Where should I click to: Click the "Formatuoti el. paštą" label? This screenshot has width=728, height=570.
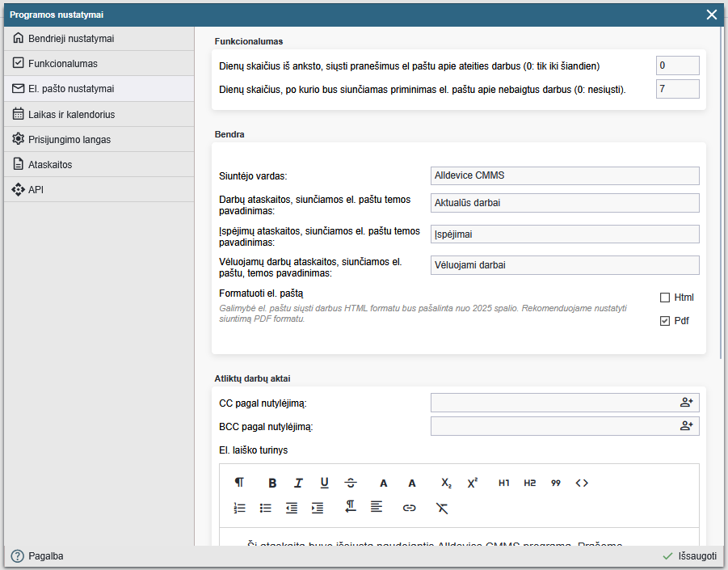coord(261,293)
